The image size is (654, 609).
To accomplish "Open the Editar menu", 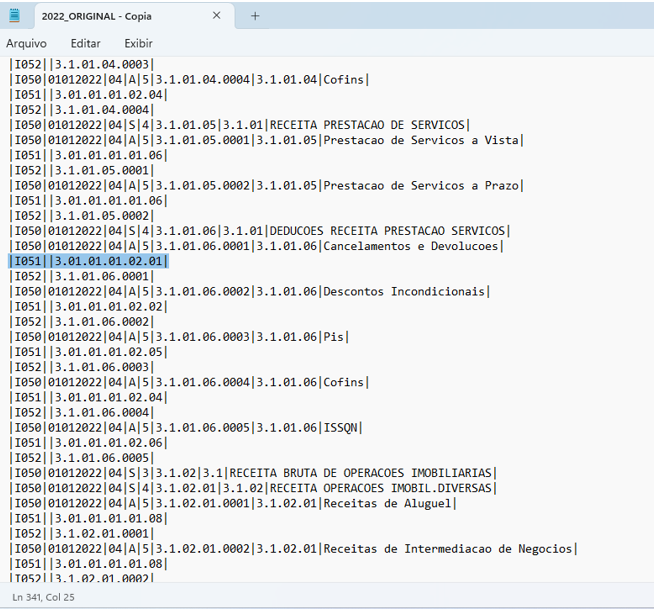I will pos(86,43).
